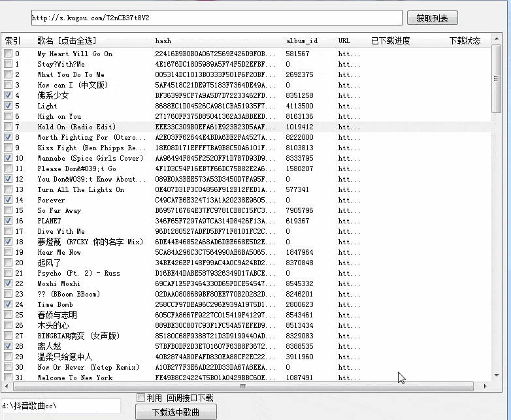Uncheck the box for PLANET
This screenshot has height=420, width=511.
pyautogui.click(x=8, y=221)
